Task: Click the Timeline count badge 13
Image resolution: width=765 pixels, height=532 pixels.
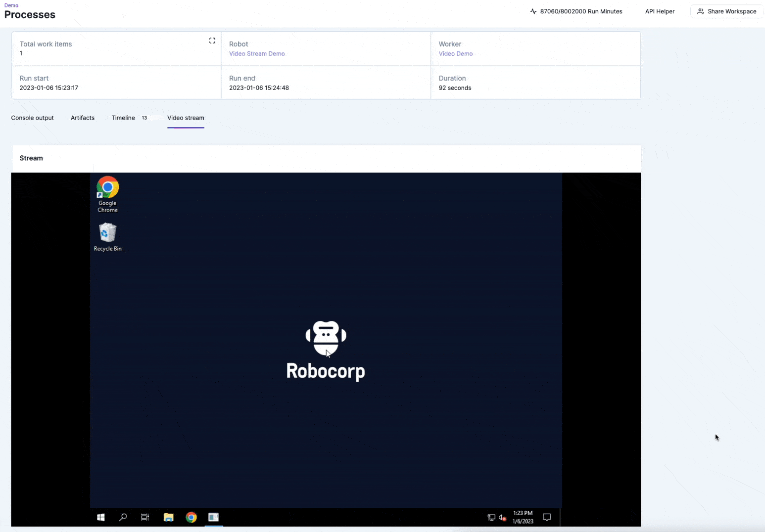Action: pos(144,118)
